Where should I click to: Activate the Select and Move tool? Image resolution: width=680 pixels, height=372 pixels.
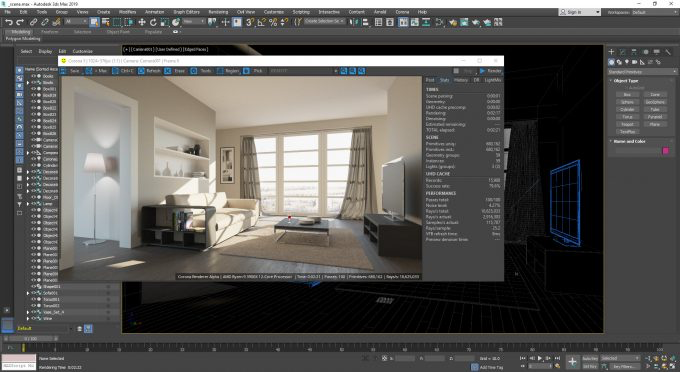tap(142, 22)
